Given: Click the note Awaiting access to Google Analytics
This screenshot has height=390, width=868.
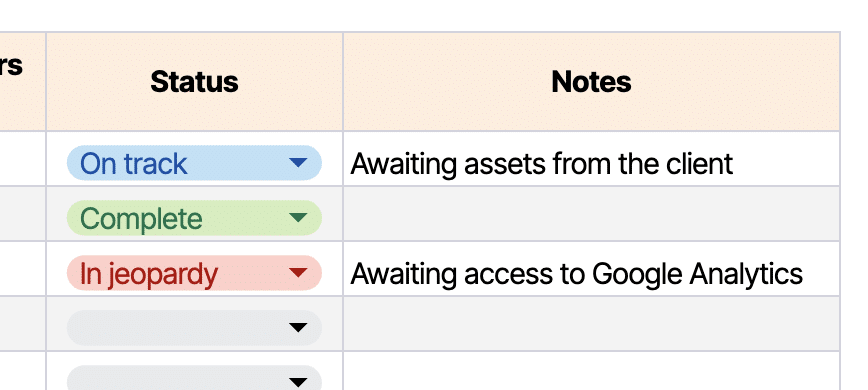Looking at the screenshot, I should [x=576, y=274].
